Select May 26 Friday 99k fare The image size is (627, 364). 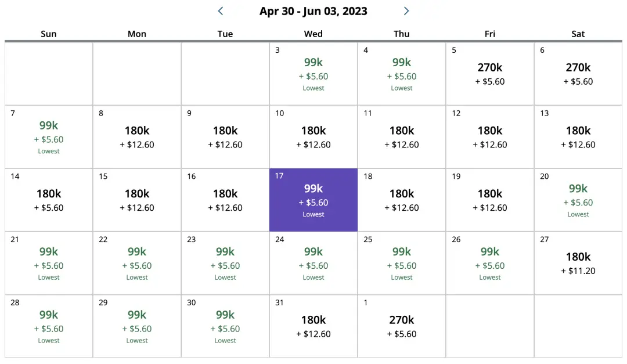490,263
